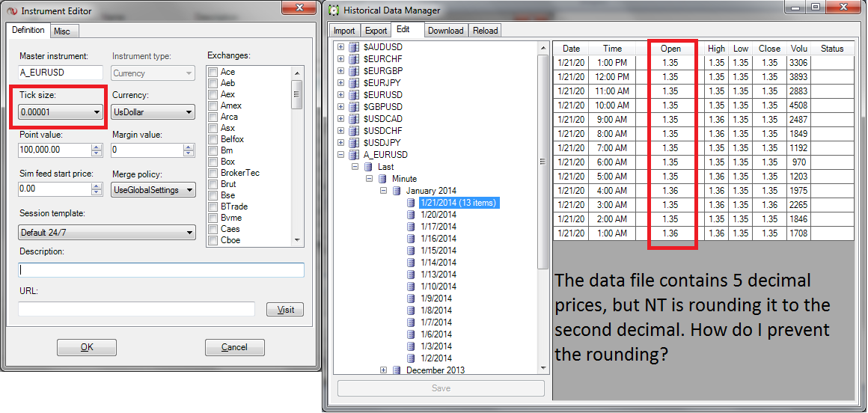Expand the $EURUSD tree node
868x413 pixels.
point(341,95)
